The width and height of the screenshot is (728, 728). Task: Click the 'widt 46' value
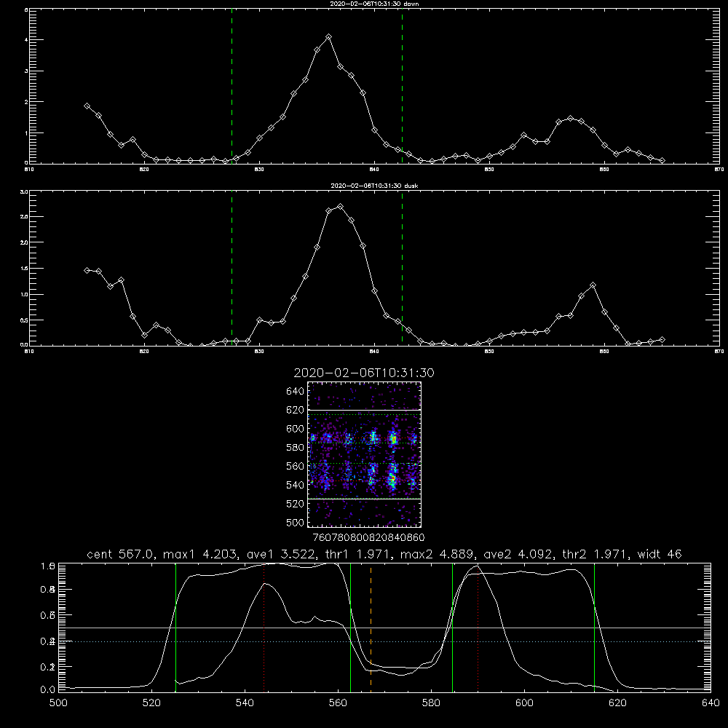pyautogui.click(x=660, y=554)
